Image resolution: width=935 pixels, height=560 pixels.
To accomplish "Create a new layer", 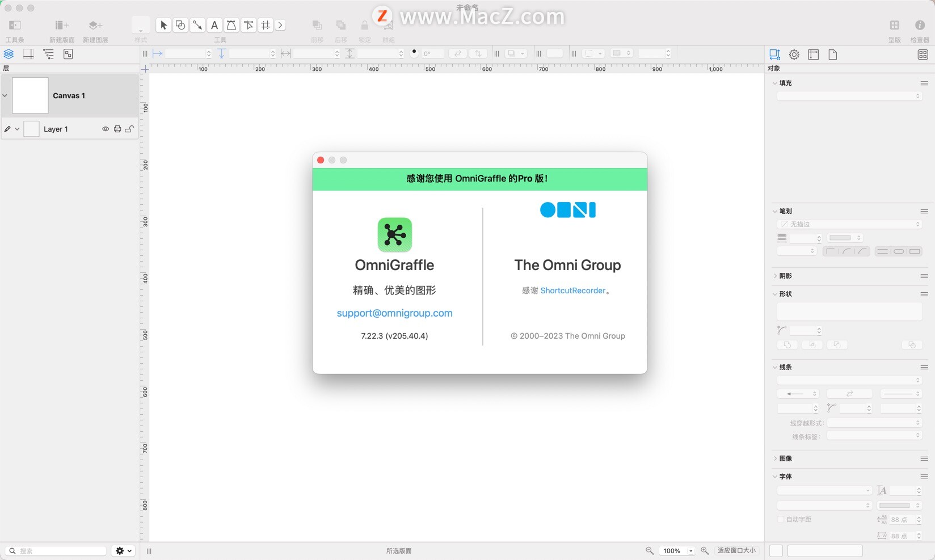I will [95, 25].
